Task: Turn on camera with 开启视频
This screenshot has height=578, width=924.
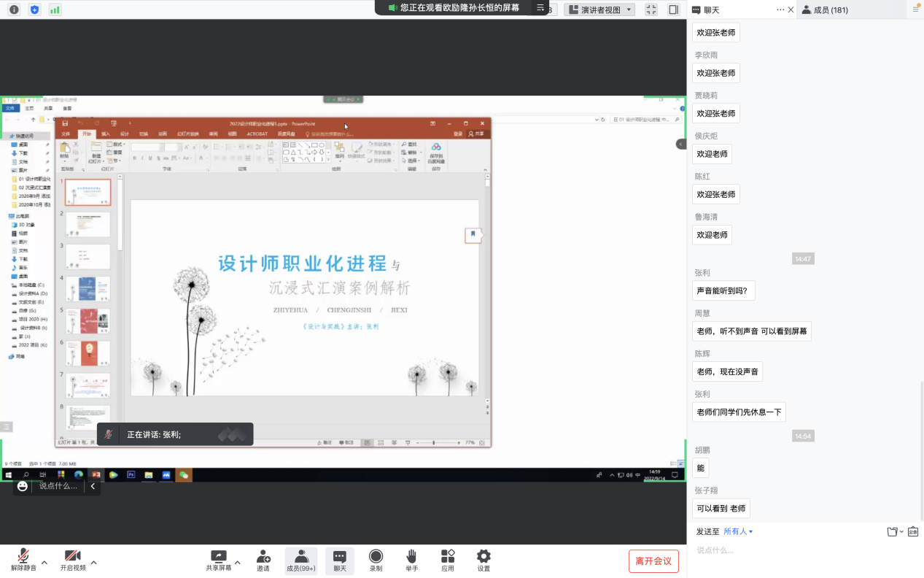Action: [x=72, y=560]
